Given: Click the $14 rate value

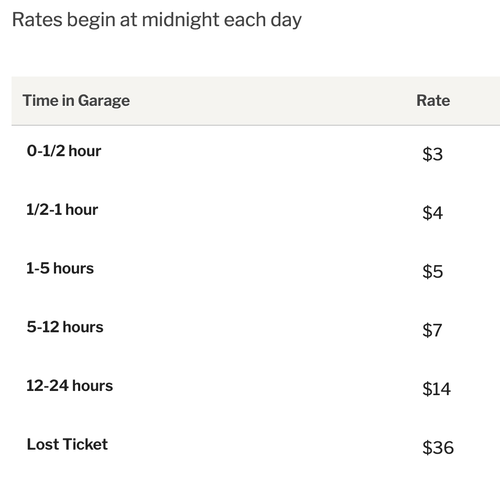Looking at the screenshot, I should pyautogui.click(x=436, y=389).
